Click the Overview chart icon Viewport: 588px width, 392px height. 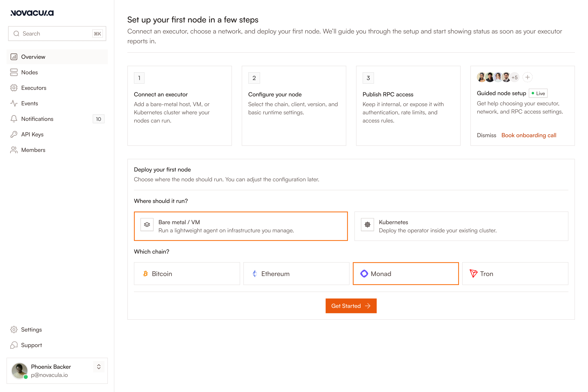pyautogui.click(x=14, y=57)
